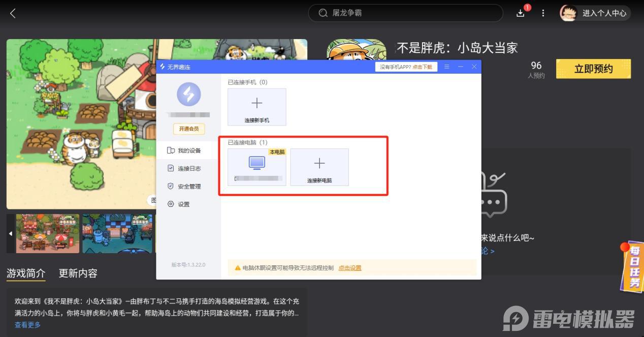Click the game app icon beside title
The image size is (644, 337).
coord(356,50)
